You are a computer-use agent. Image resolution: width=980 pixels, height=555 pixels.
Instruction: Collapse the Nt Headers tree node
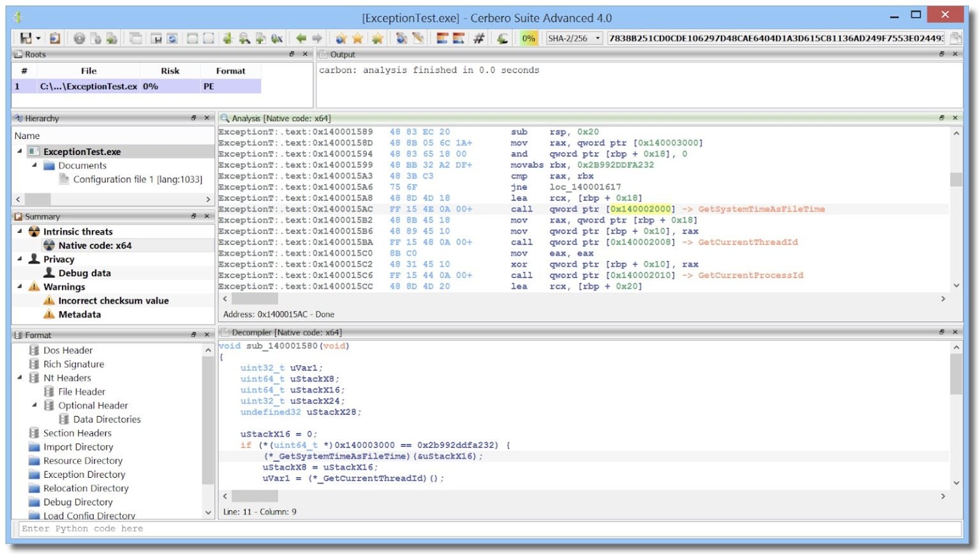(19, 378)
